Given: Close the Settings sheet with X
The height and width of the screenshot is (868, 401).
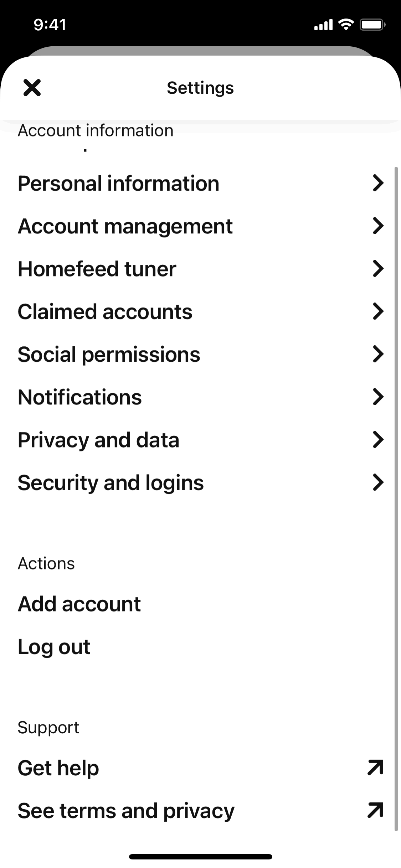Looking at the screenshot, I should (32, 88).
